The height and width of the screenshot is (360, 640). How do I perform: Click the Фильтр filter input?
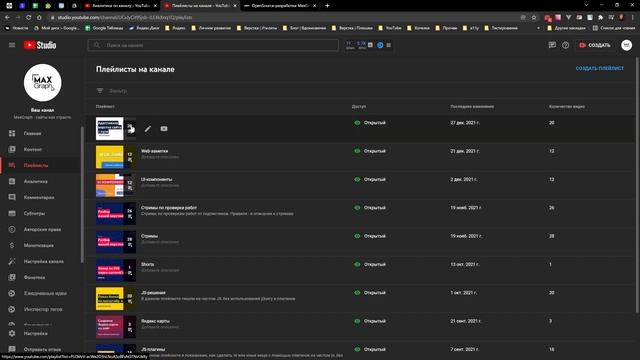[118, 91]
